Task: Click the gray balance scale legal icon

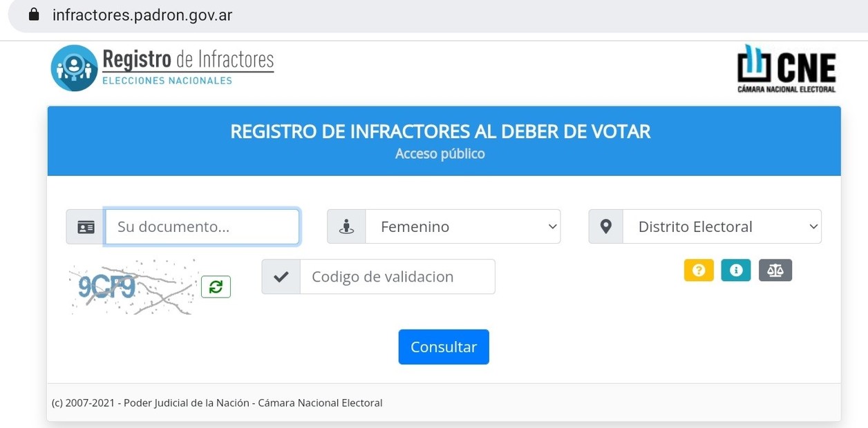Action: tap(775, 271)
